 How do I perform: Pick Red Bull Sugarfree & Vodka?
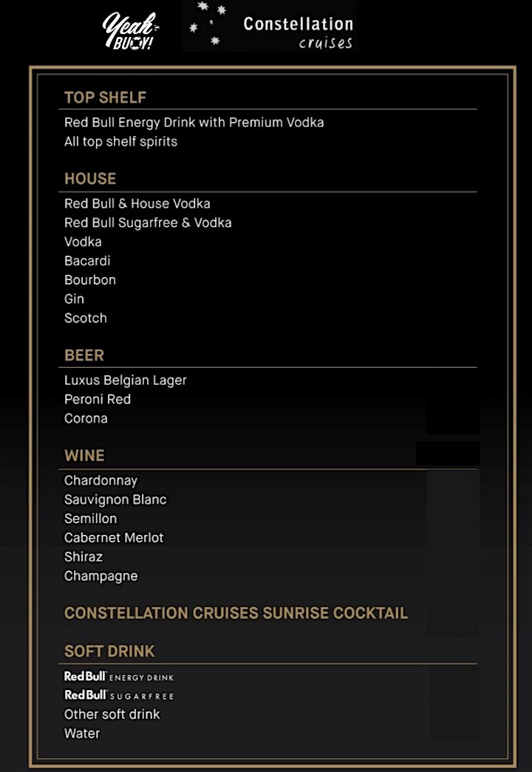pos(148,223)
